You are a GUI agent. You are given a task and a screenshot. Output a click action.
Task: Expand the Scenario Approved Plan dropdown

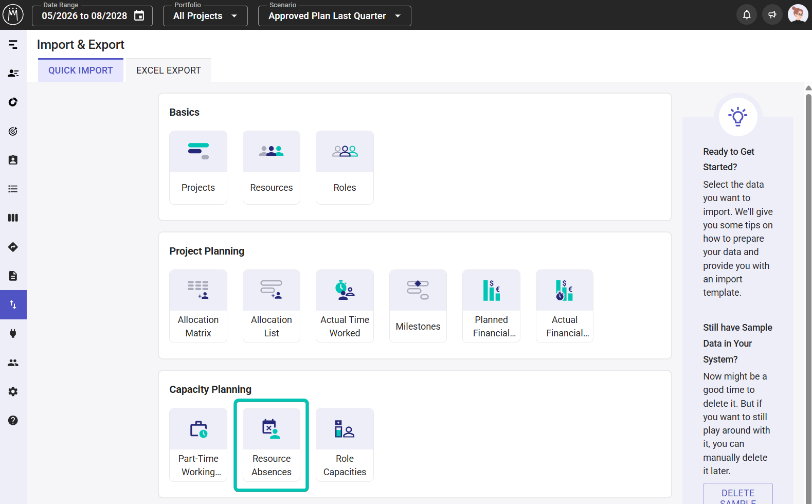pos(334,16)
